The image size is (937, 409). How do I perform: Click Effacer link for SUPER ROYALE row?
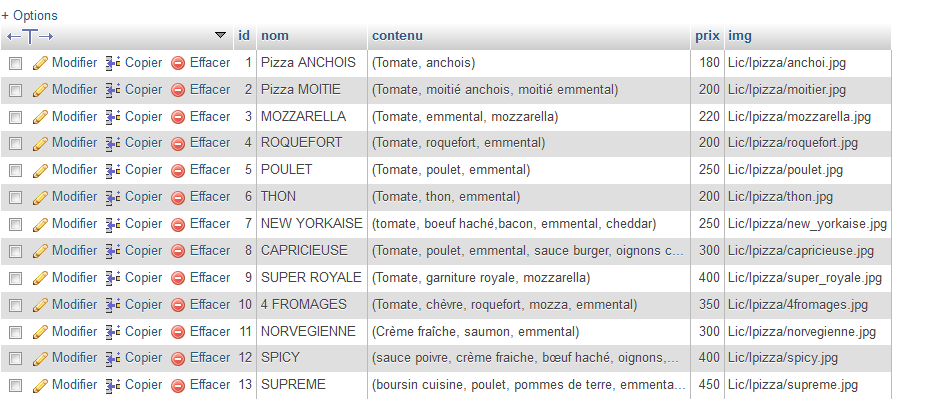pos(210,277)
